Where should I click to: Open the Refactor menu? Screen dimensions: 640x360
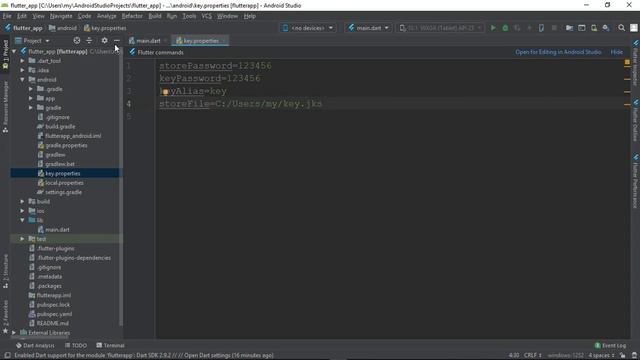tap(132, 16)
